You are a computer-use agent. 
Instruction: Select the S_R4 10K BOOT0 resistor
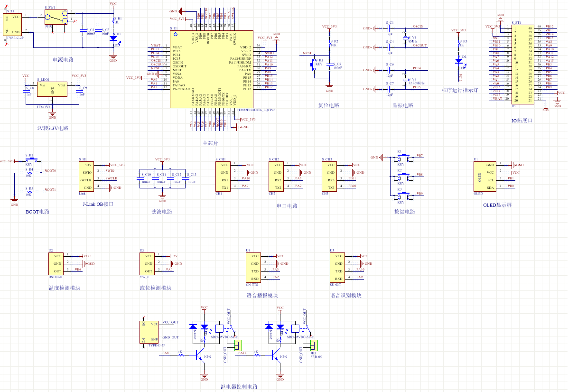coord(29,173)
